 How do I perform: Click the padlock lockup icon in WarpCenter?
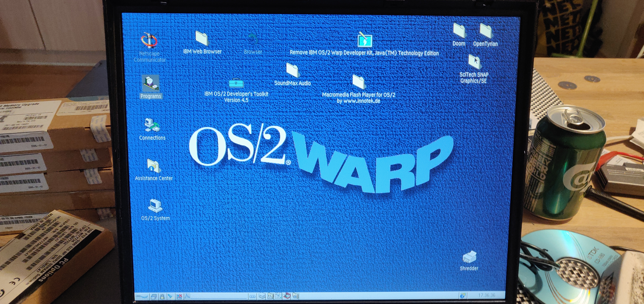162,297
